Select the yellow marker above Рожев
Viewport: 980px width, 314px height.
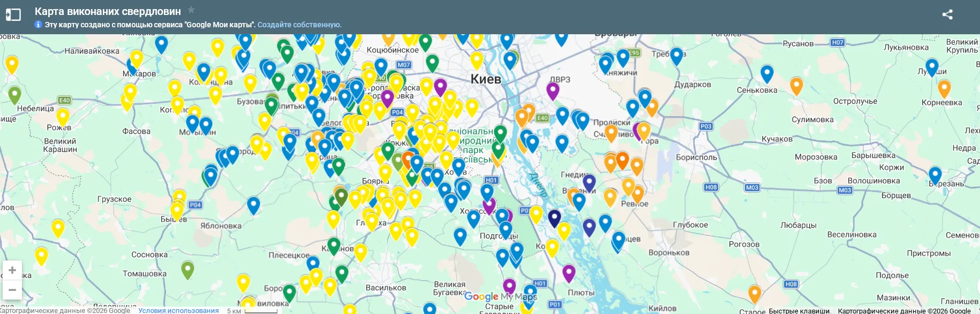pyautogui.click(x=63, y=117)
